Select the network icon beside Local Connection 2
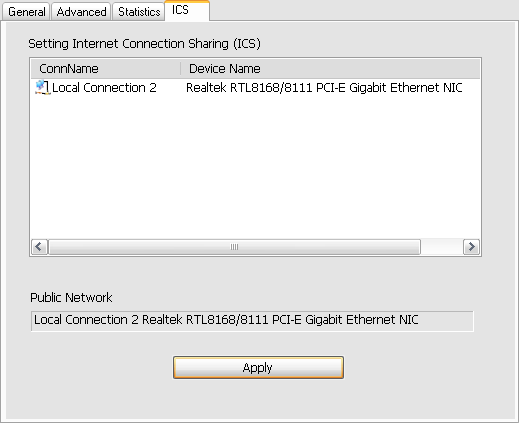 pos(43,88)
